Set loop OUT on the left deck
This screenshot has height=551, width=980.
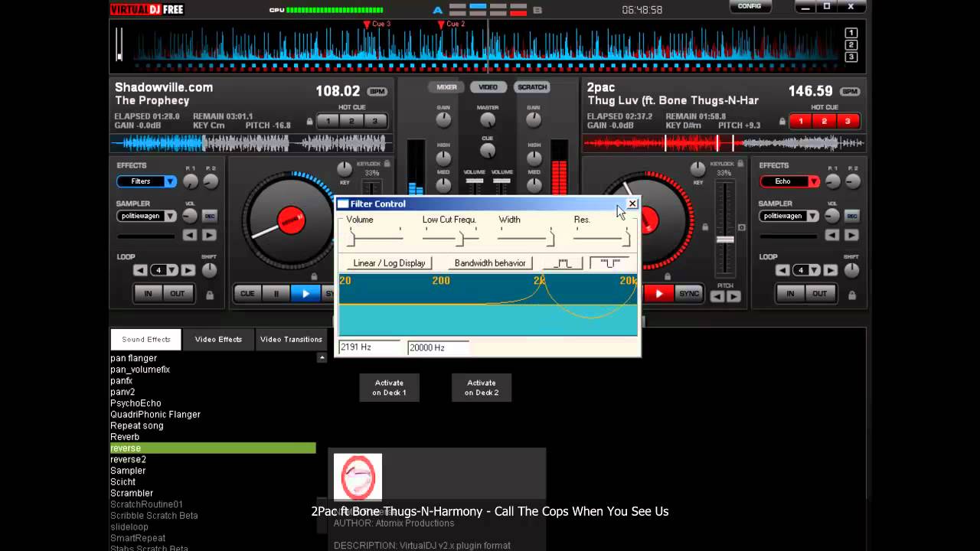177,293
